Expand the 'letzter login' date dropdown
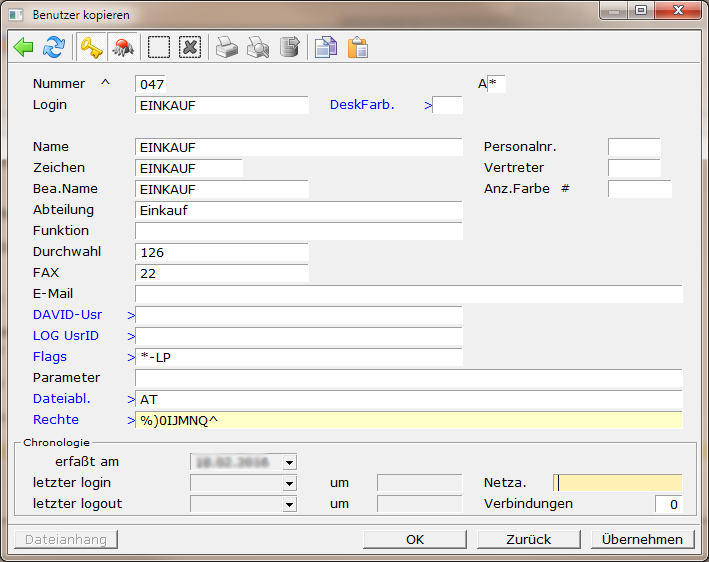709x562 pixels. tap(290, 483)
